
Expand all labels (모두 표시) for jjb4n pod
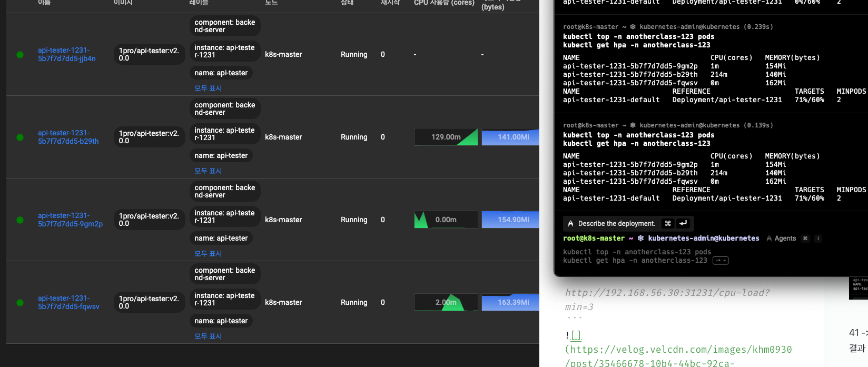point(208,88)
